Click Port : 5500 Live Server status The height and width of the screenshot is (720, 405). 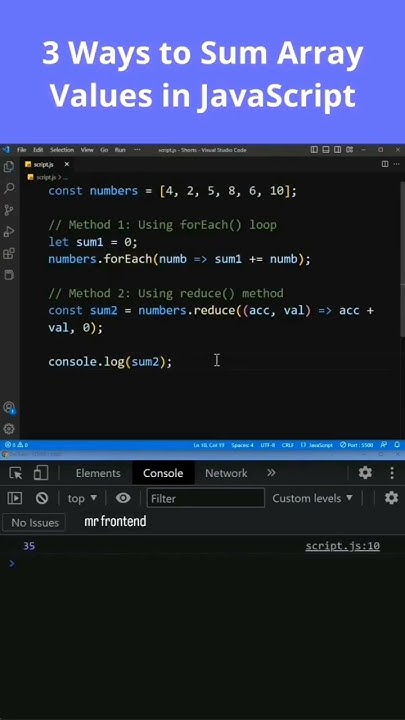356,445
